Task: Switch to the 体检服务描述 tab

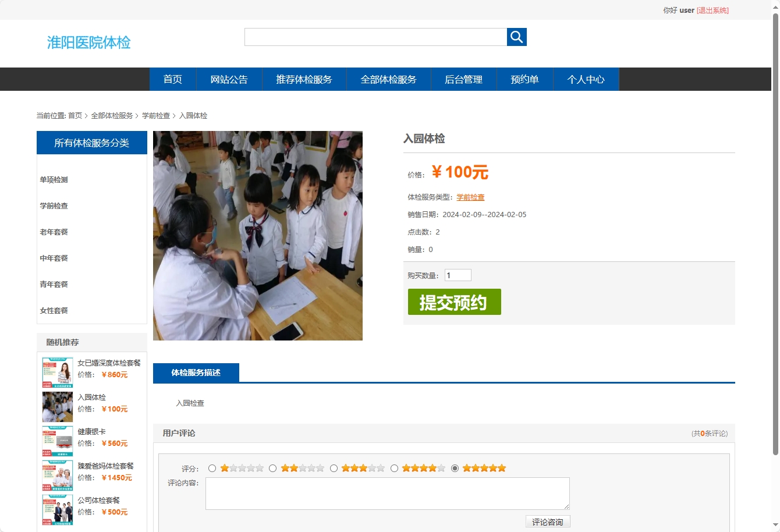Action: click(x=196, y=373)
